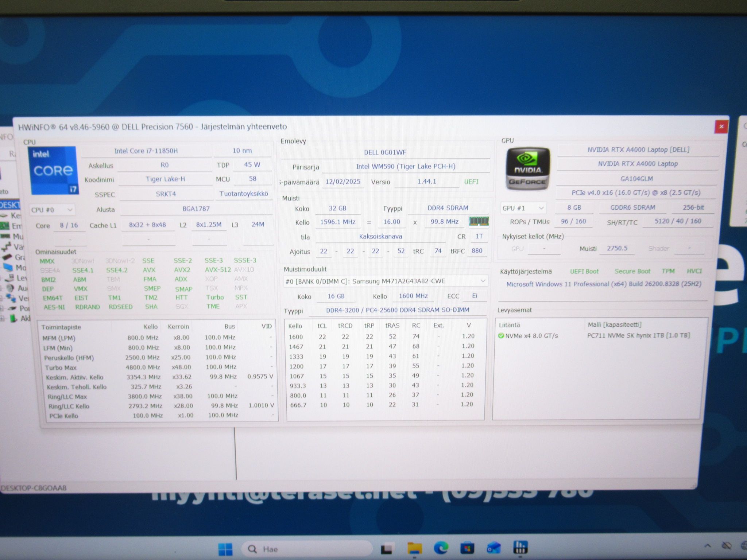Click the BGA1787 socket value

(196, 209)
